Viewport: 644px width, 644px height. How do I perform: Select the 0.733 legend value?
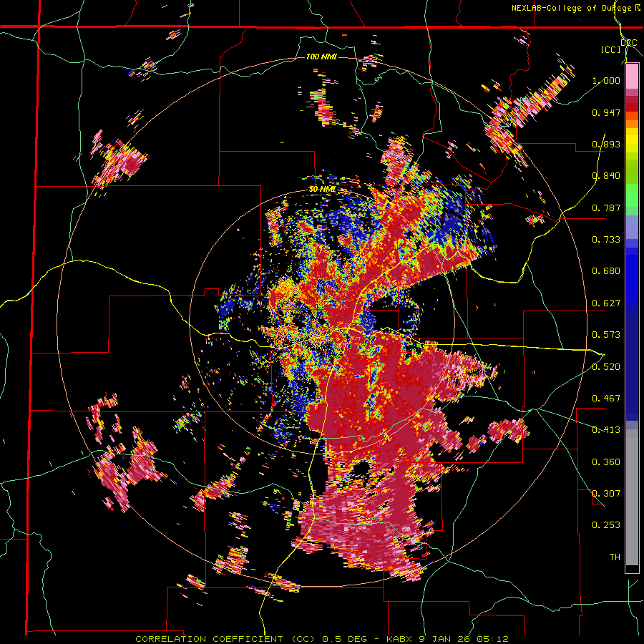click(x=606, y=240)
